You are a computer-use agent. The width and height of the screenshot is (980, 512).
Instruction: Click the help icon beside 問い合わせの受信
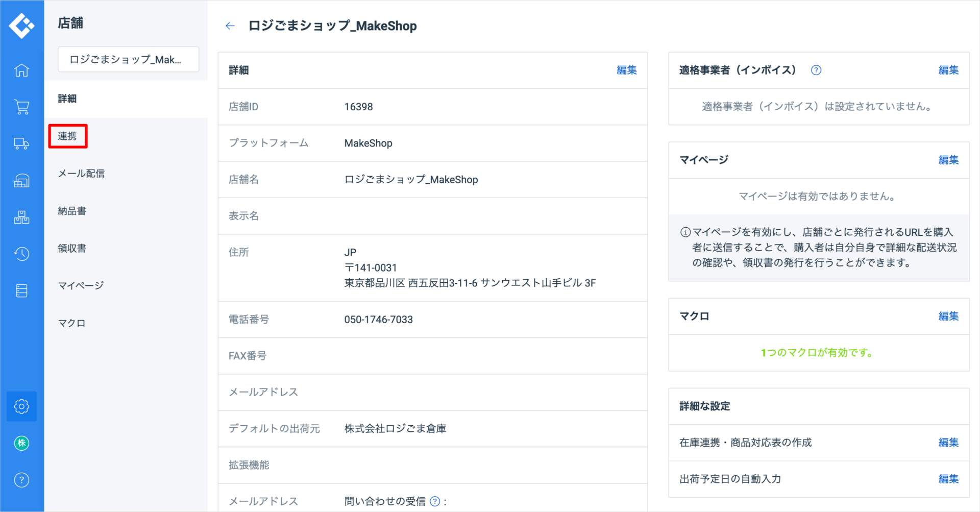[x=435, y=501]
